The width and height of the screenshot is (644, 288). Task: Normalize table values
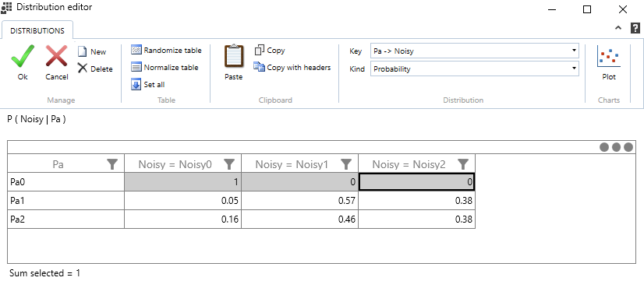pyautogui.click(x=165, y=67)
